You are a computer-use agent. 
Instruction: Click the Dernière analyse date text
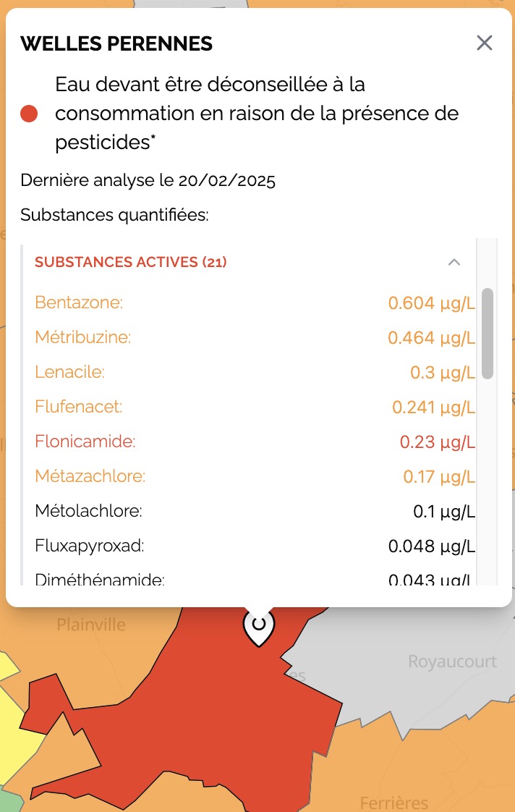coord(148,180)
